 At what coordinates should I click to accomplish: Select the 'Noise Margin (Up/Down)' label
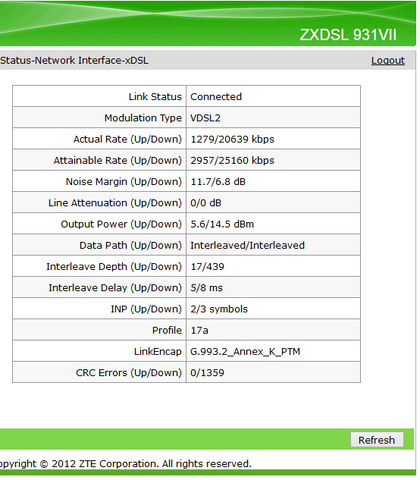pyautogui.click(x=124, y=182)
